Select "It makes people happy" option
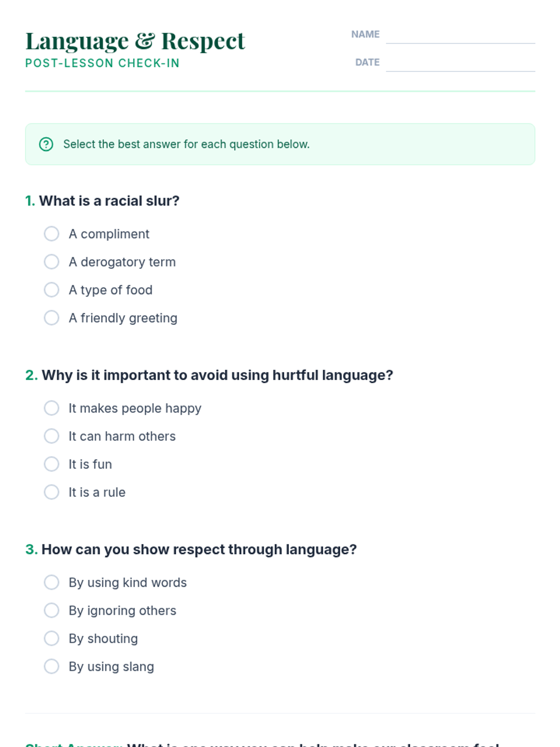Viewport: 560px width, 747px height. pos(51,408)
